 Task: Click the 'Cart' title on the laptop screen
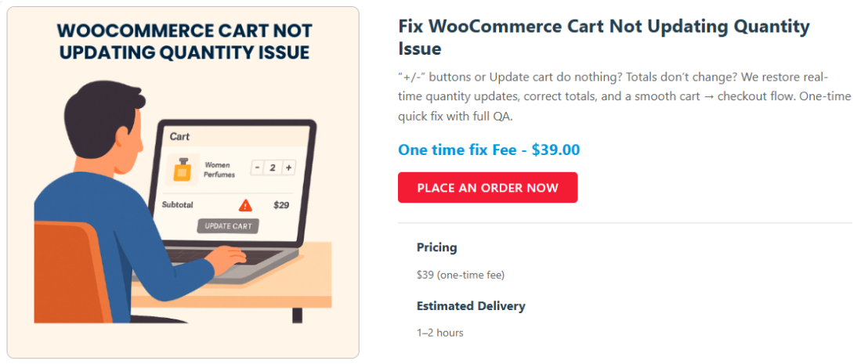(x=180, y=137)
